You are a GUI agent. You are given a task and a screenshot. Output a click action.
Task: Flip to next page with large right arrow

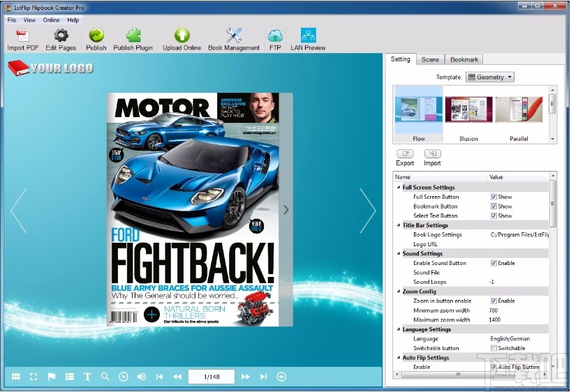click(x=367, y=211)
